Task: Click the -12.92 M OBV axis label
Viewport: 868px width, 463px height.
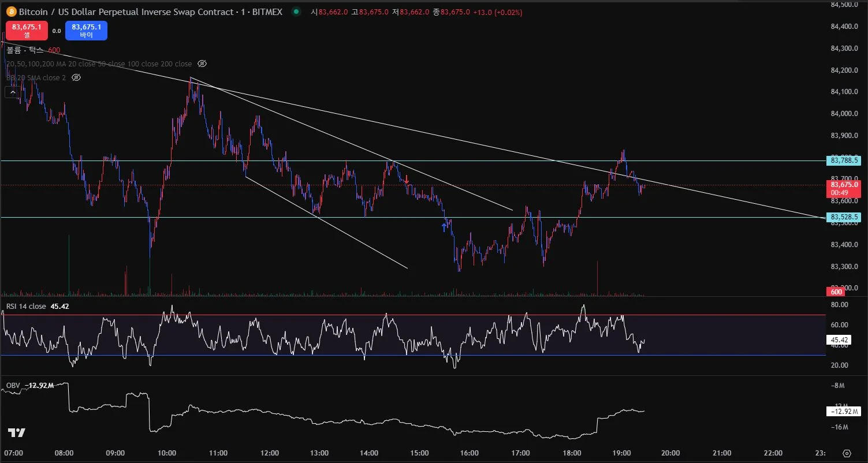Action: (x=844, y=412)
